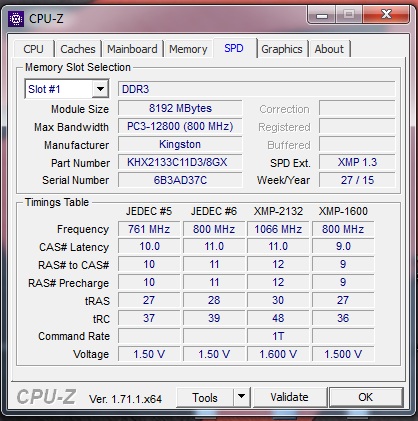
Task: Click the tRC value 48
Action: coord(278,318)
